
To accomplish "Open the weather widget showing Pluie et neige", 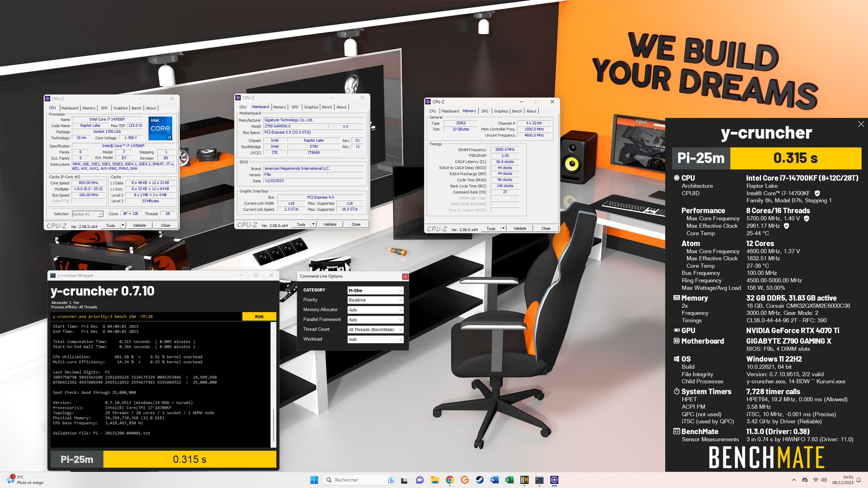I will 25,480.
